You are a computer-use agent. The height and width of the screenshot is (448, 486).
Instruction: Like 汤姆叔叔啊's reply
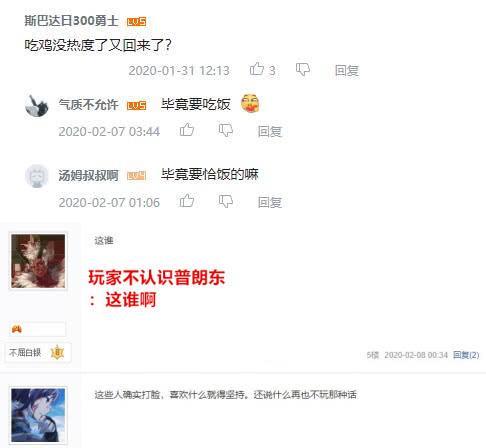pyautogui.click(x=187, y=201)
